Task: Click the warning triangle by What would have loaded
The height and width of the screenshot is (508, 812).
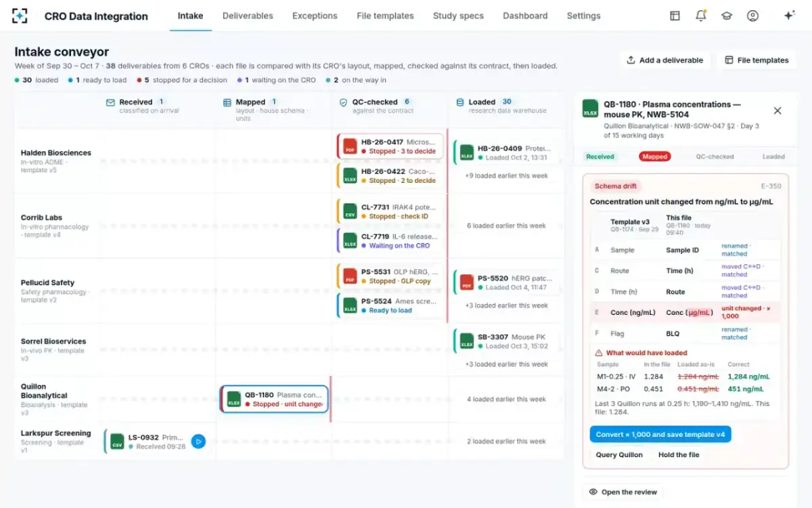Action: pyautogui.click(x=599, y=353)
